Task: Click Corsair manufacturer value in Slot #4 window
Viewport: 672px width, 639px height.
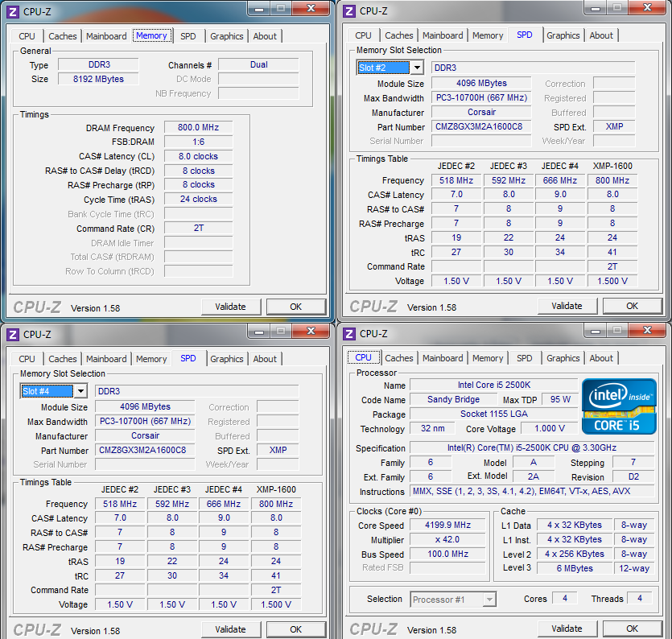Action: pyautogui.click(x=146, y=435)
